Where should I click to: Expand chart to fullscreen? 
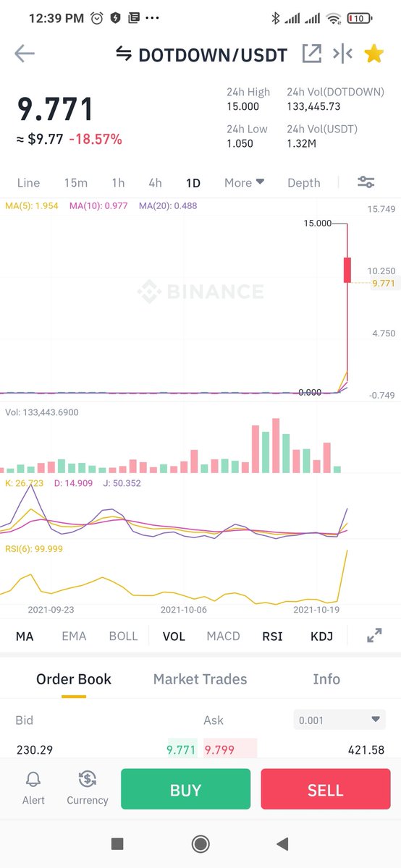[374, 636]
